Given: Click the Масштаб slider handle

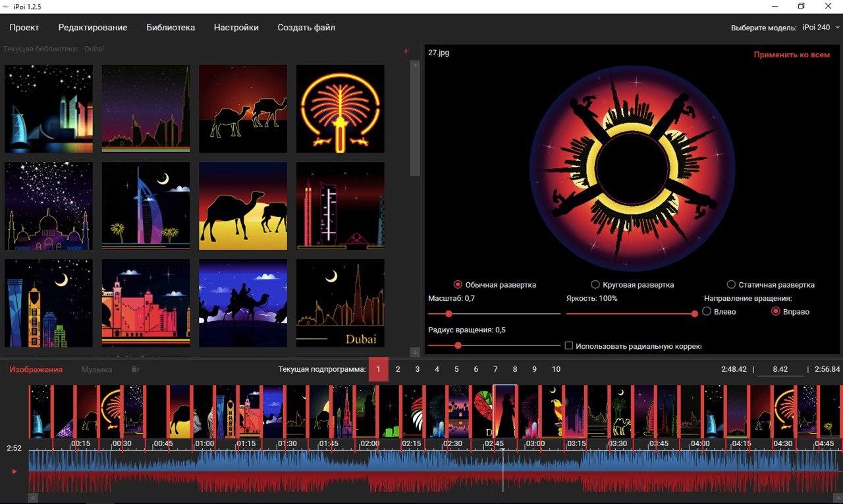Looking at the screenshot, I should pyautogui.click(x=449, y=314).
